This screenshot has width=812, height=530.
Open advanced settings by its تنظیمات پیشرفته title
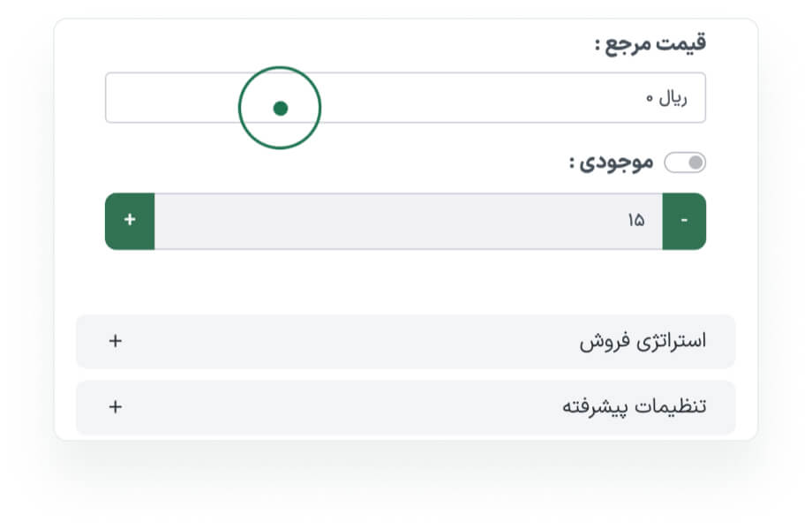[635, 406]
